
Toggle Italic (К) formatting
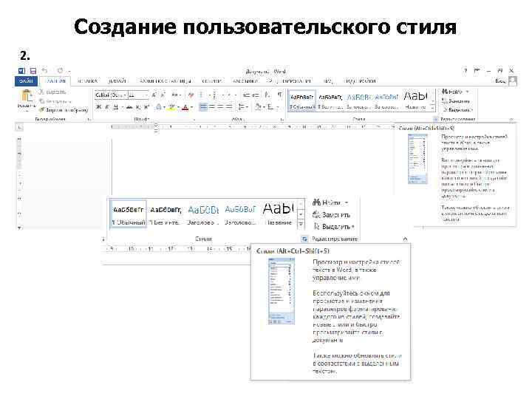click(x=107, y=107)
